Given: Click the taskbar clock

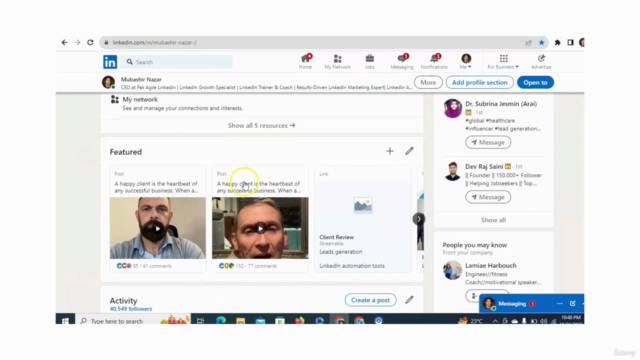Looking at the screenshot, I should tap(571, 319).
